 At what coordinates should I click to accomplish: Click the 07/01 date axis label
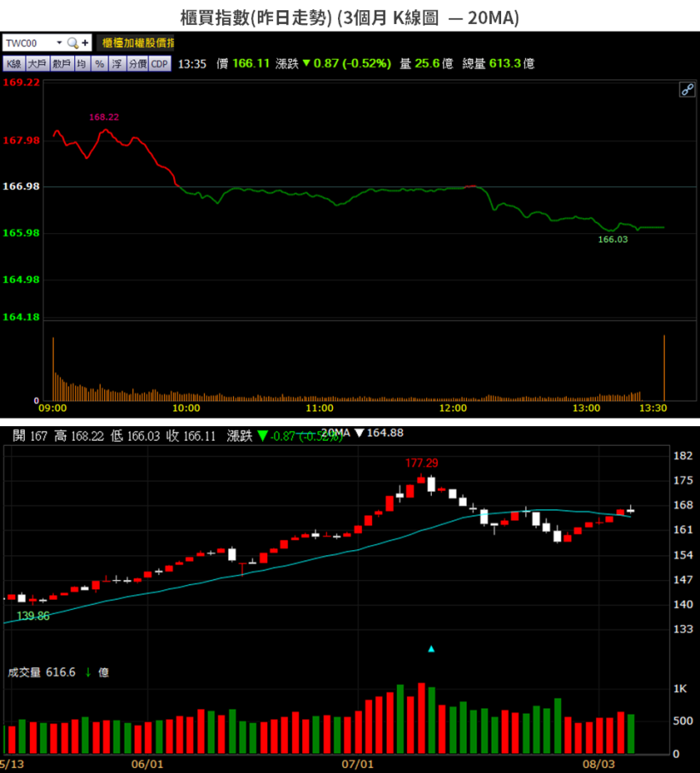(358, 764)
